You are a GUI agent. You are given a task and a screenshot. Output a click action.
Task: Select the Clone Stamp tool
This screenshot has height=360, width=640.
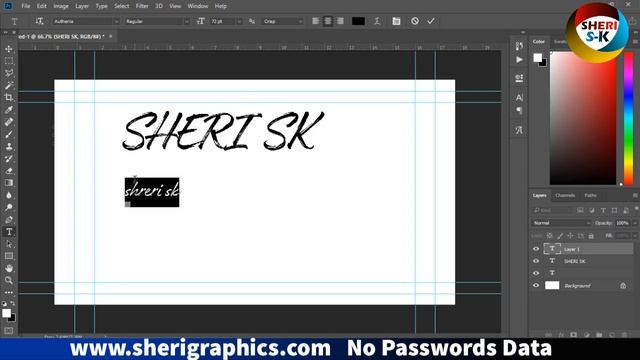click(x=9, y=147)
